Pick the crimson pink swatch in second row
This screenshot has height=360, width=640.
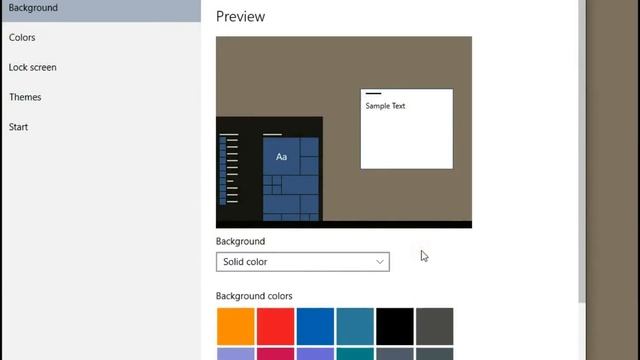tap(276, 354)
